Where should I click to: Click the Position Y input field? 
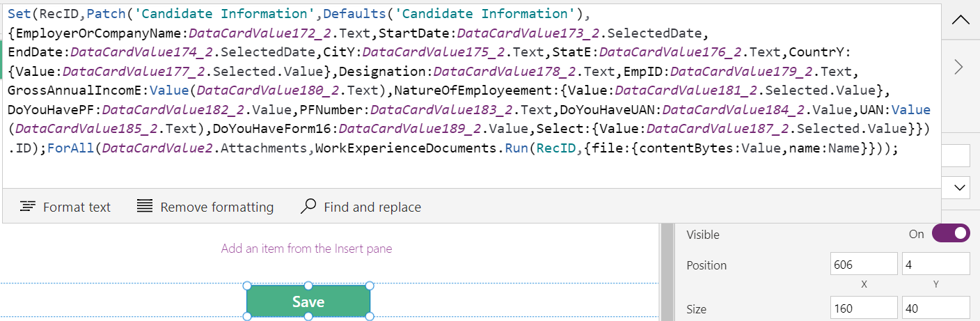(935, 265)
